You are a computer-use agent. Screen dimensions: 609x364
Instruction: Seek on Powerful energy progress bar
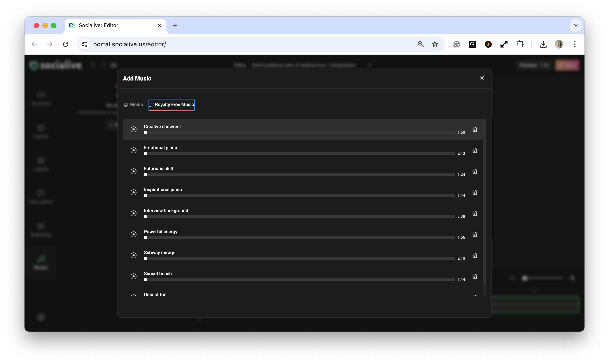pyautogui.click(x=299, y=237)
